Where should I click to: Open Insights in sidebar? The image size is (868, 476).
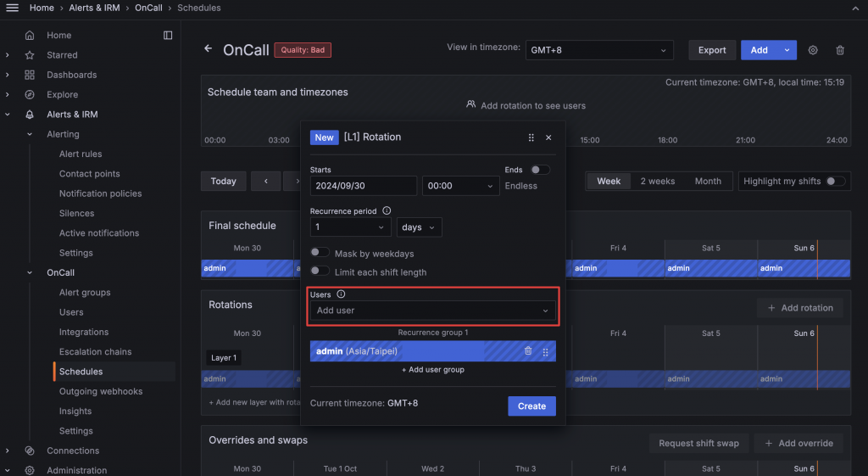75,412
